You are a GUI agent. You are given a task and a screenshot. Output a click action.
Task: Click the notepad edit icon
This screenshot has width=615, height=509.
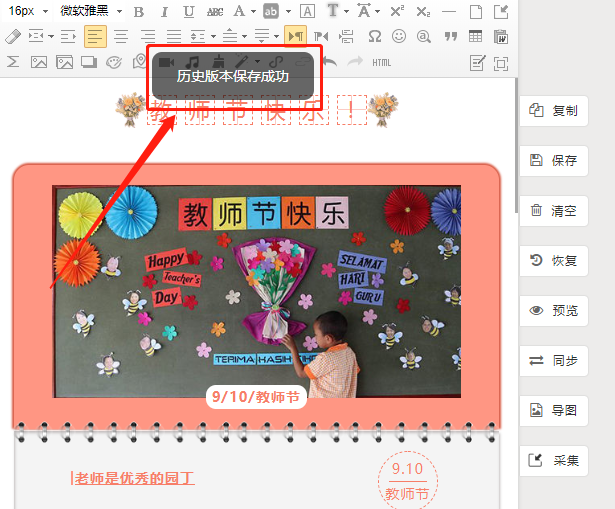coord(477,63)
